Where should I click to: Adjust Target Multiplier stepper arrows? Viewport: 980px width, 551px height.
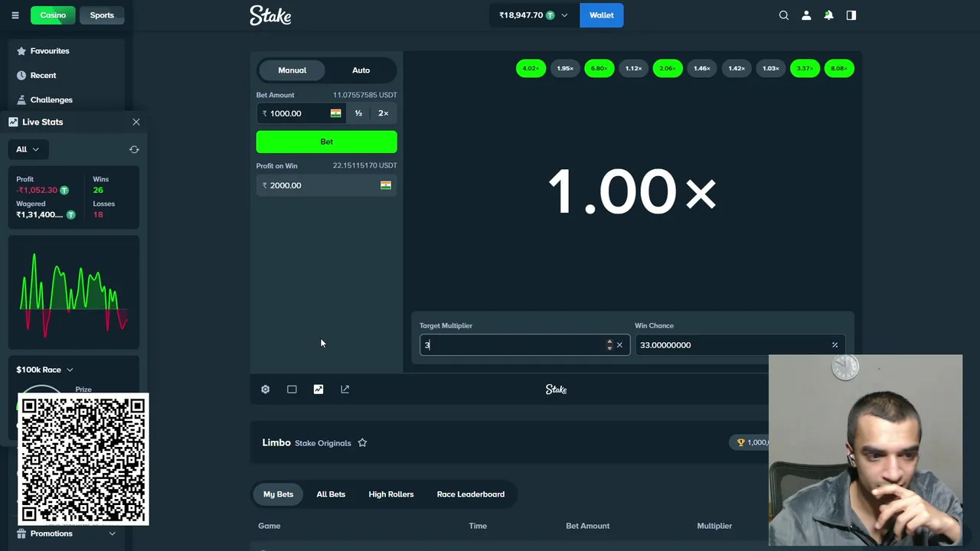tap(609, 345)
